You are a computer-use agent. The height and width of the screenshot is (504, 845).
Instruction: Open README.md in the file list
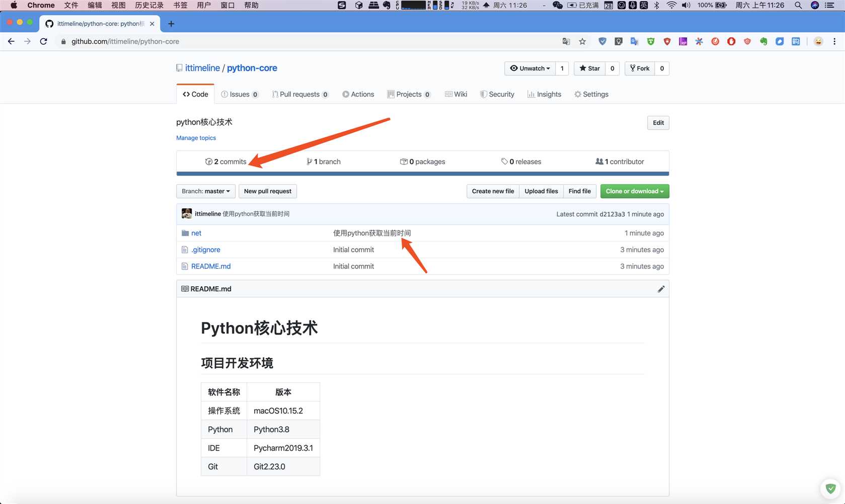click(x=211, y=266)
